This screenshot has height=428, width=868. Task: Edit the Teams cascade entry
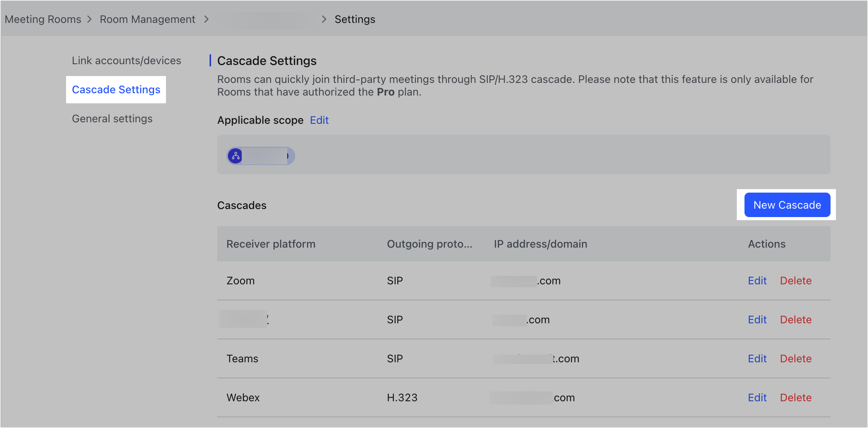click(x=757, y=358)
